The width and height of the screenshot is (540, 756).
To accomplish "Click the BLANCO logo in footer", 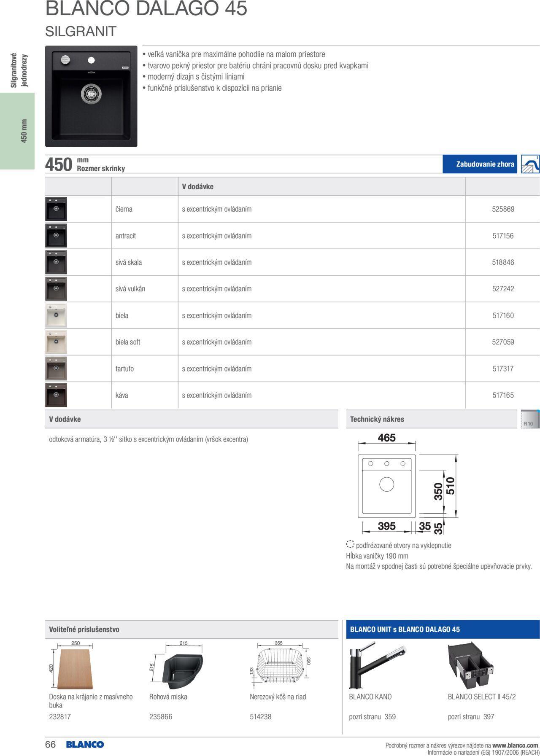I will 85,745.
